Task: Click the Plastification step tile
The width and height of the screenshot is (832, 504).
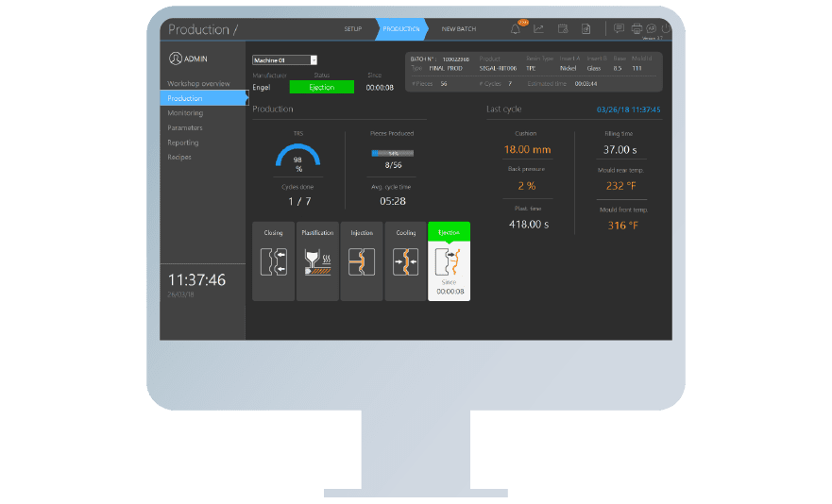Action: tap(317, 261)
